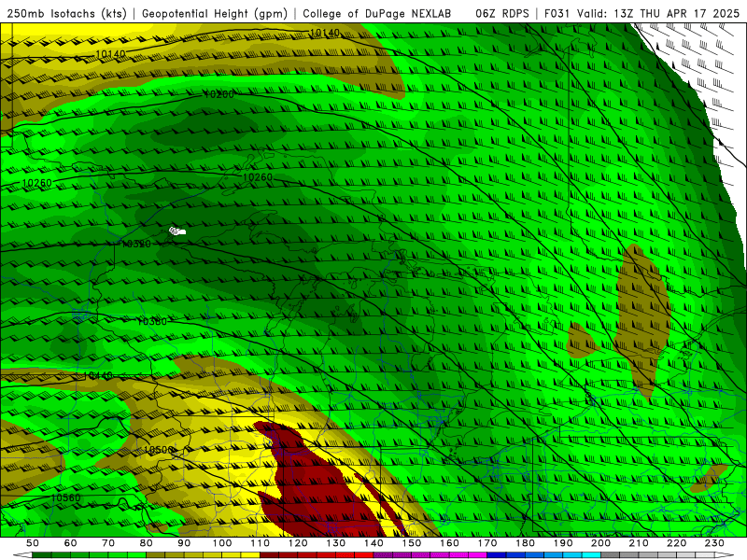
Task: Click the 200 value on the color scale
Action: pos(601,543)
